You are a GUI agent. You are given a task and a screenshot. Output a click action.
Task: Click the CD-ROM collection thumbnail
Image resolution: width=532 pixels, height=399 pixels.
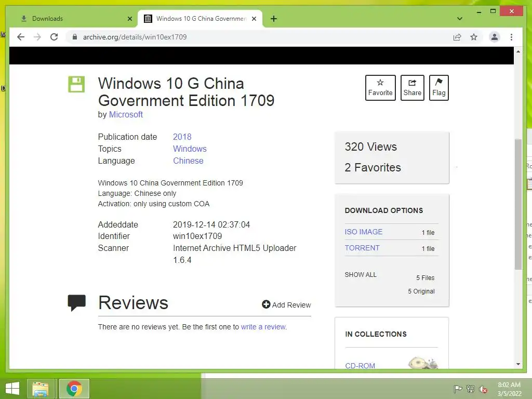pyautogui.click(x=423, y=363)
